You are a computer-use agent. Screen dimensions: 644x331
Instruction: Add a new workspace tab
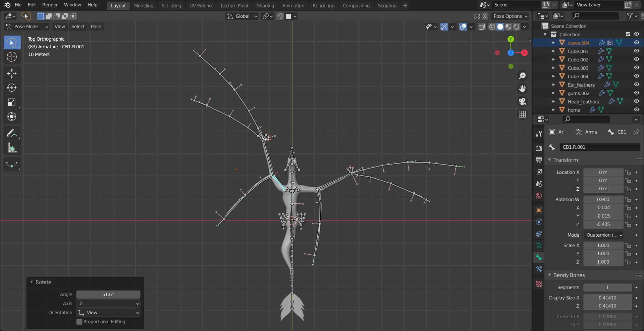click(x=405, y=6)
